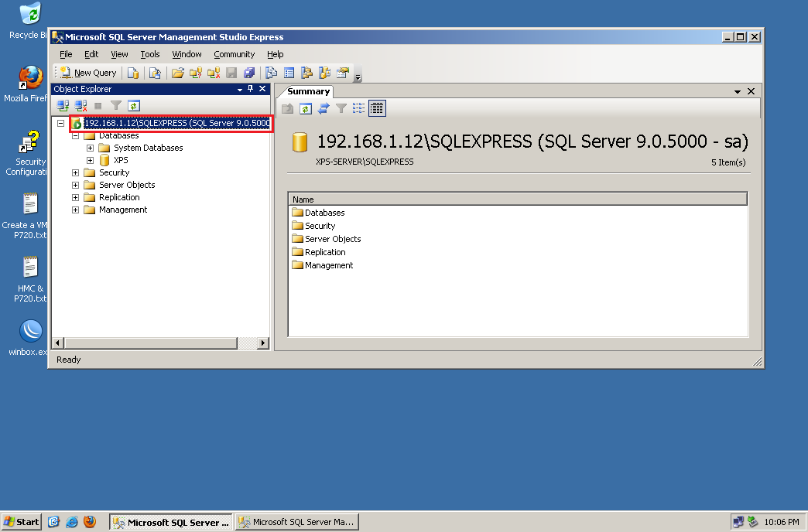The height and width of the screenshot is (532, 808).
Task: Click Disconnect in Object Explorer toolbar
Action: [x=81, y=106]
